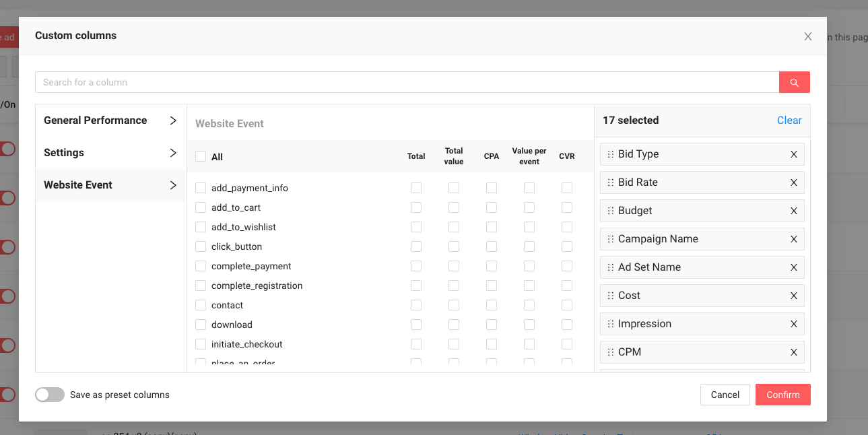Click the Clear link for selected columns
Screen dimensions: 868x435
coord(789,121)
